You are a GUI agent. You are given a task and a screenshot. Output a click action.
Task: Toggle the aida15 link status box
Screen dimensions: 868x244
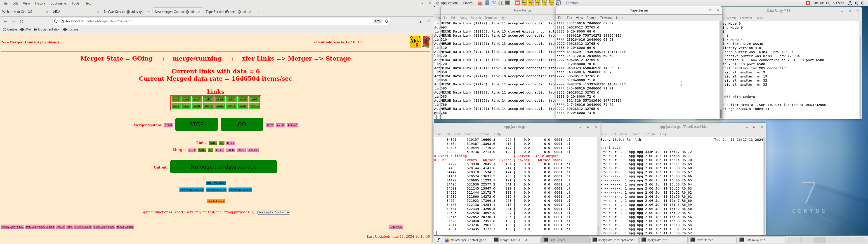[254, 106]
